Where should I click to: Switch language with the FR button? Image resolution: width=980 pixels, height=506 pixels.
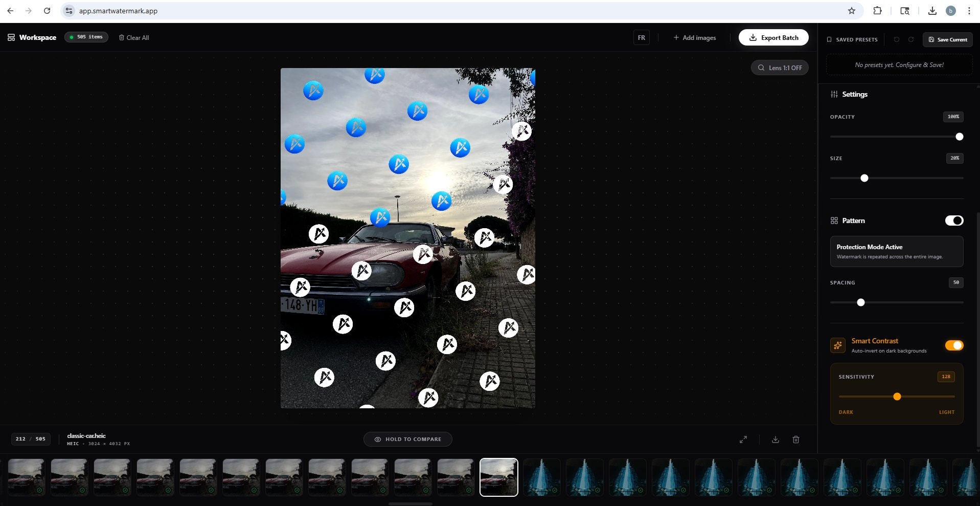(x=641, y=37)
